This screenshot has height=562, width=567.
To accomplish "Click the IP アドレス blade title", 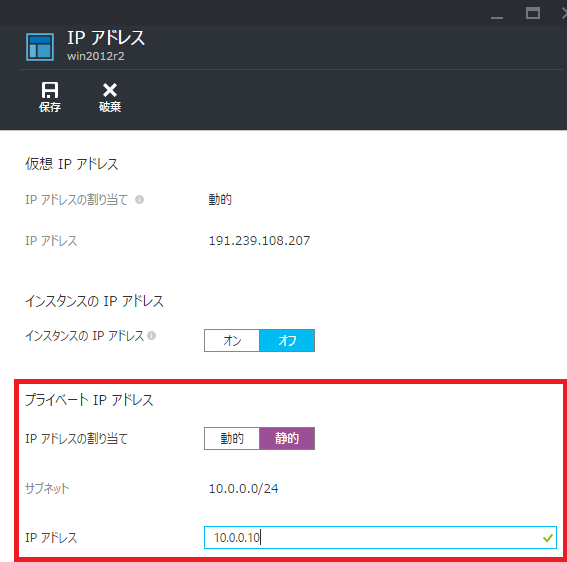I will point(106,38).
